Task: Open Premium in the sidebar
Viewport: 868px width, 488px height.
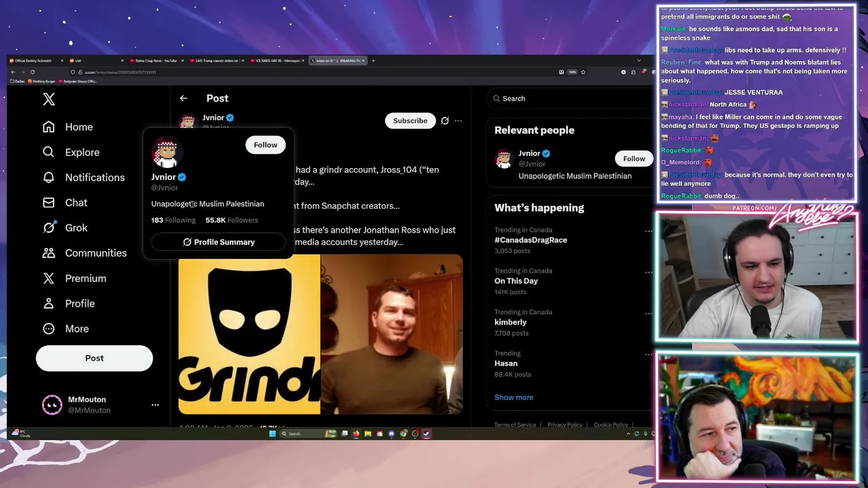Action: [x=75, y=279]
